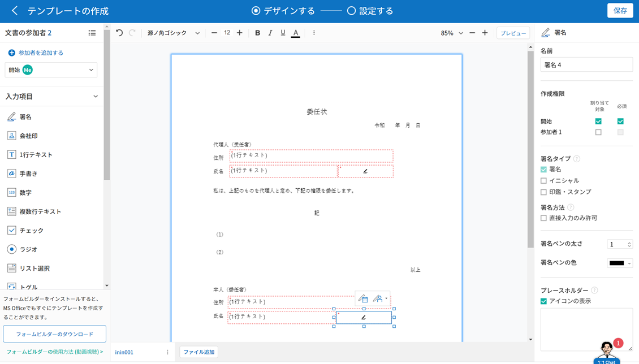
Task: Zoom in the document view
Action: click(x=485, y=33)
